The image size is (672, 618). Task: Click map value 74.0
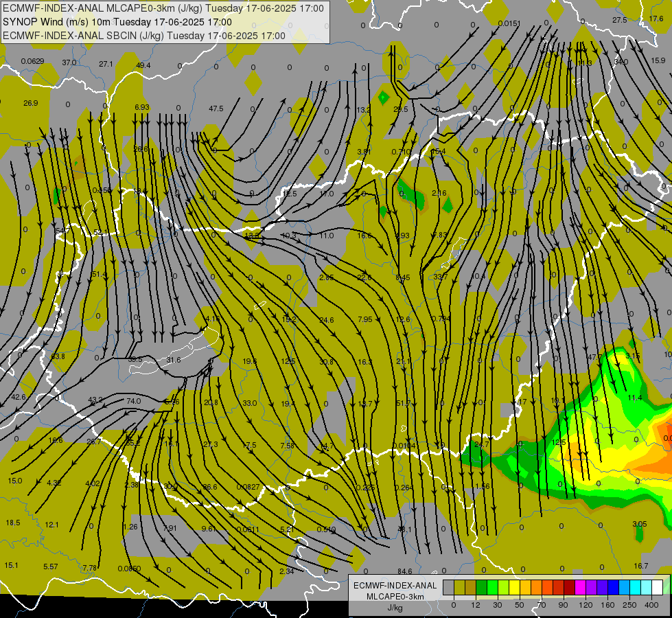(x=134, y=401)
